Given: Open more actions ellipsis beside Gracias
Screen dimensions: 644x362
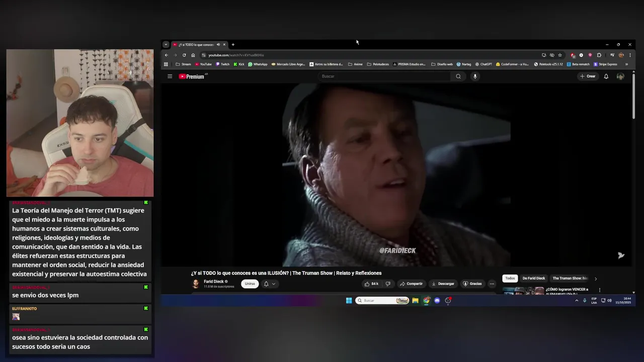Looking at the screenshot, I should [x=492, y=284].
